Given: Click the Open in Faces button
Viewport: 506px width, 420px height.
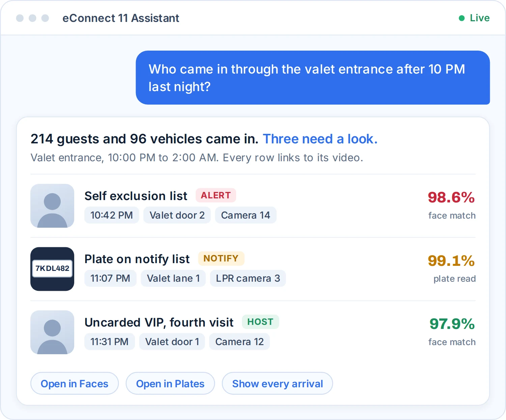Looking at the screenshot, I should click(x=75, y=384).
